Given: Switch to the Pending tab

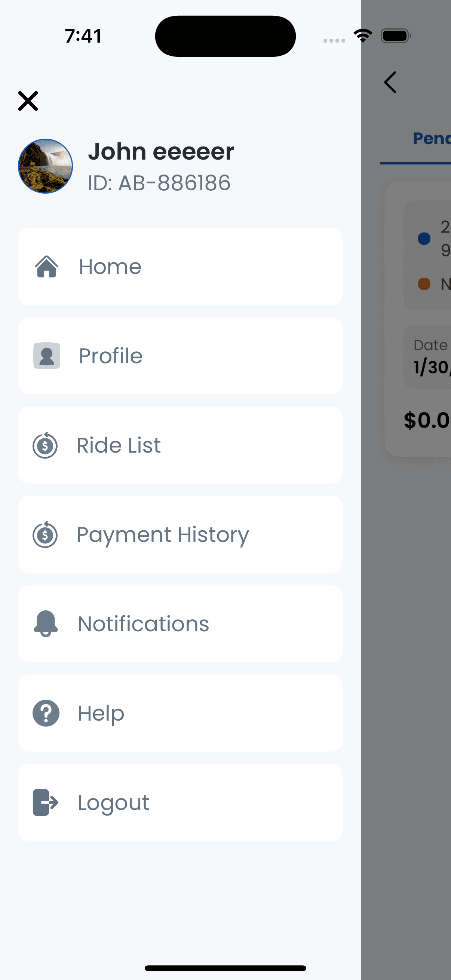Looking at the screenshot, I should (432, 138).
